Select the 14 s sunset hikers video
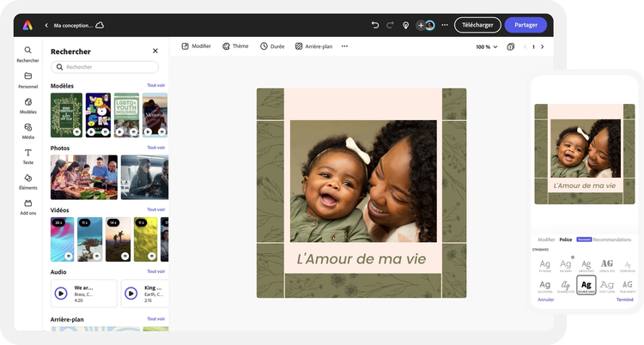Image resolution: width=644 pixels, height=345 pixels. pos(118,239)
